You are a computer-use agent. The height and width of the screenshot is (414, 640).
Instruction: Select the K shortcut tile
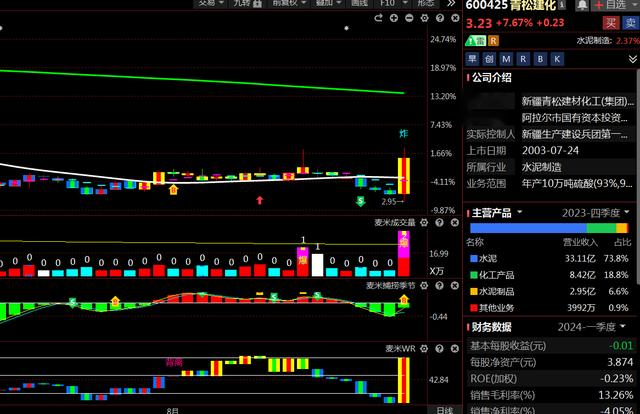pyautogui.click(x=557, y=59)
